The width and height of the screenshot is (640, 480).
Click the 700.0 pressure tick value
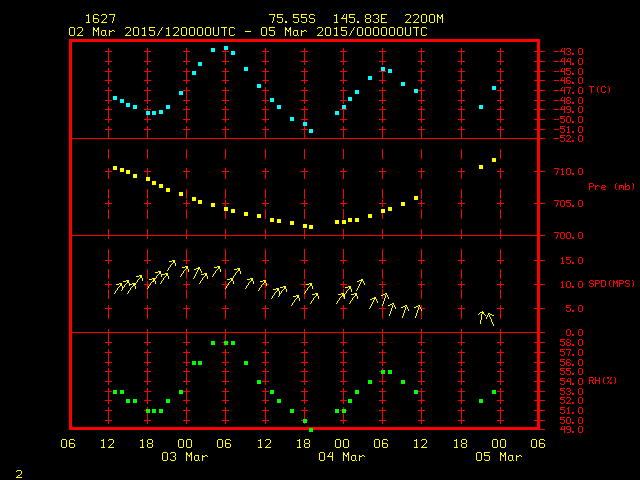pyautogui.click(x=566, y=236)
